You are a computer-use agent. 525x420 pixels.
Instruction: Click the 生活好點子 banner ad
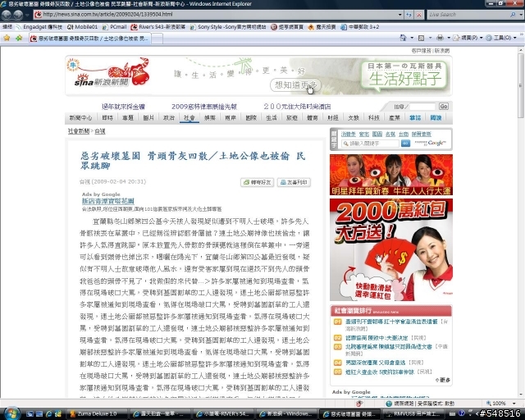(x=405, y=75)
